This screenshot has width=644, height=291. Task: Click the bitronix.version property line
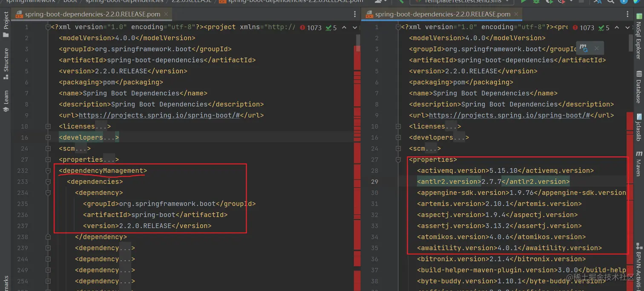(501, 259)
